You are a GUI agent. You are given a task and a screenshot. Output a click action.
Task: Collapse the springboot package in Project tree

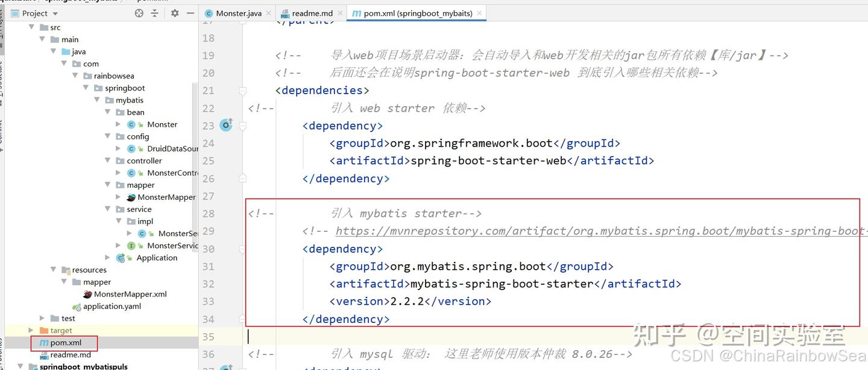86,88
